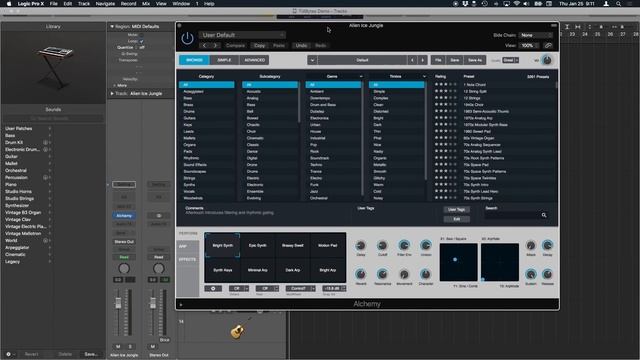Viewport: 640px width, 360px height.
Task: Click the plugin link chain icon
Action: click(x=548, y=45)
